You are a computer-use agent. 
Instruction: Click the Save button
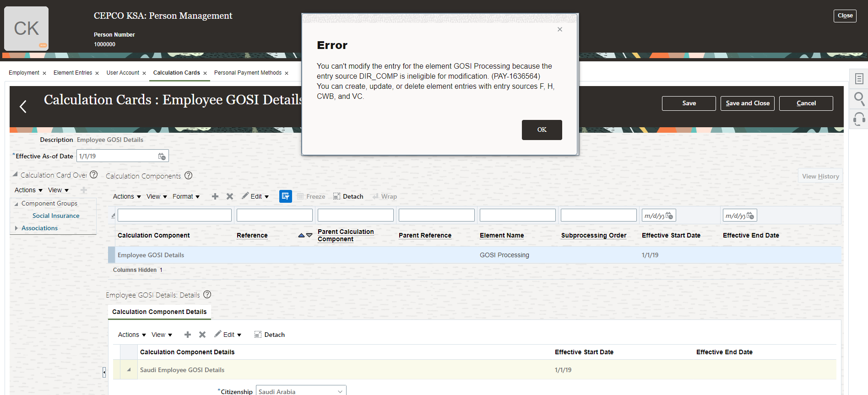(689, 103)
